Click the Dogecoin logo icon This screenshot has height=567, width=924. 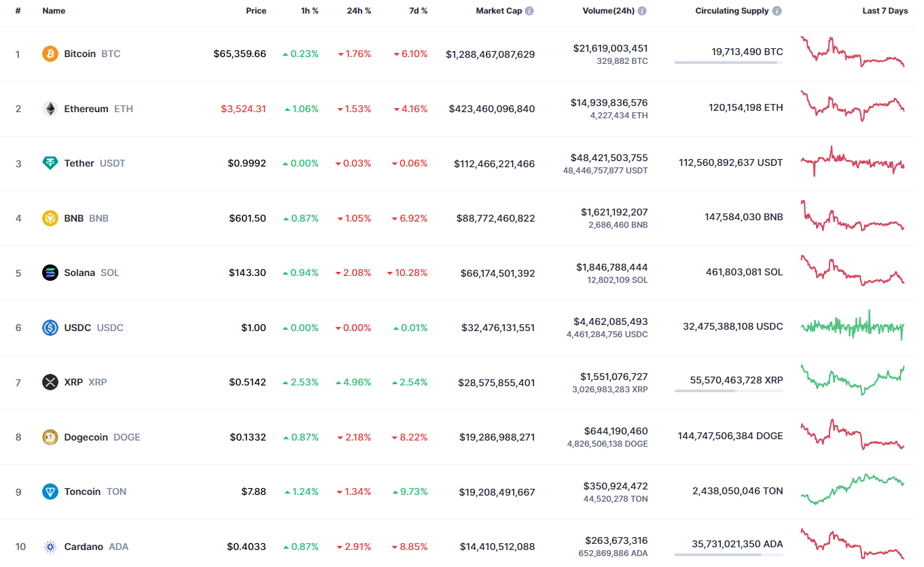tap(50, 437)
